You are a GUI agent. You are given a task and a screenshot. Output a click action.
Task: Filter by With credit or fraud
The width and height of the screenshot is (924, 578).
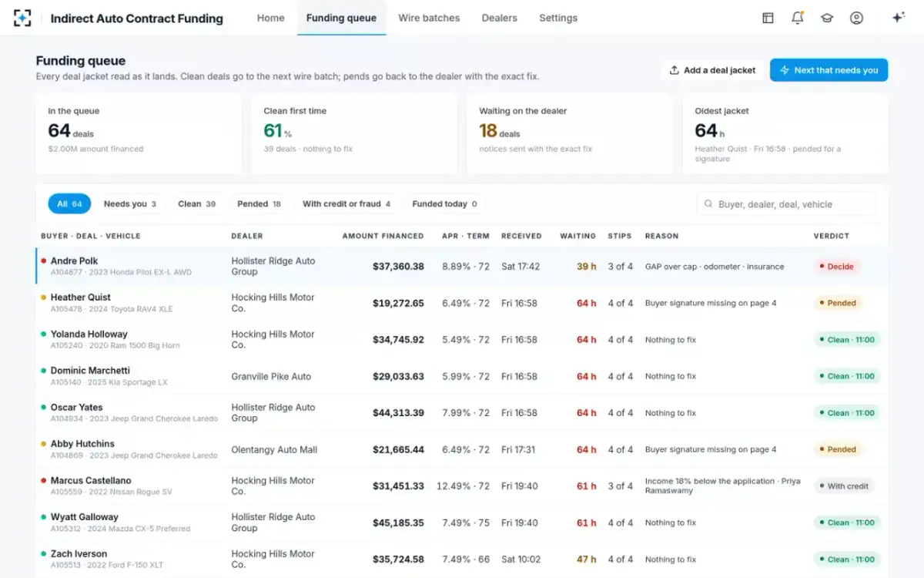[346, 204]
